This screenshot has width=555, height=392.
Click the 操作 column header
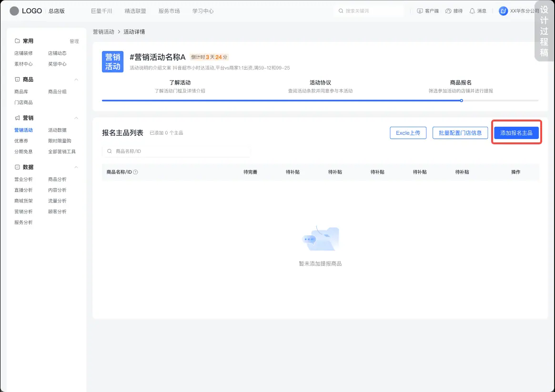[x=516, y=172]
